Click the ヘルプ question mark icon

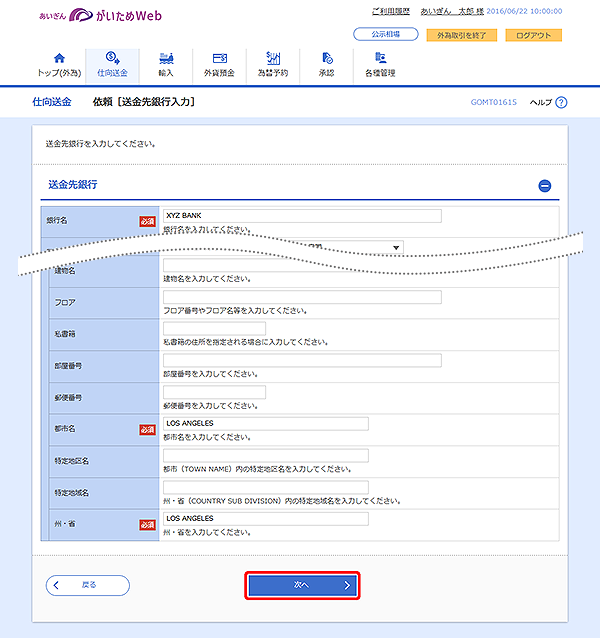pos(561,103)
